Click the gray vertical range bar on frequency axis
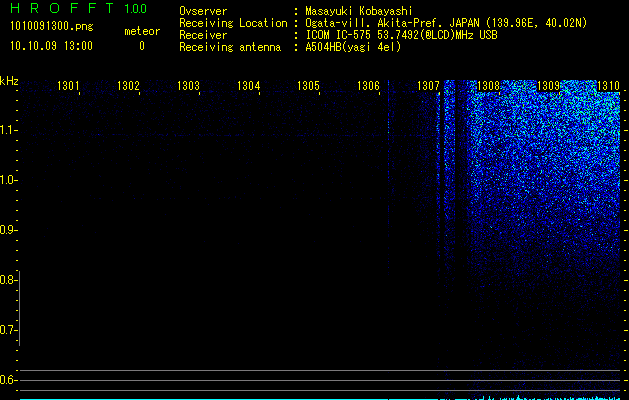629x400 pixels. [x=20, y=308]
